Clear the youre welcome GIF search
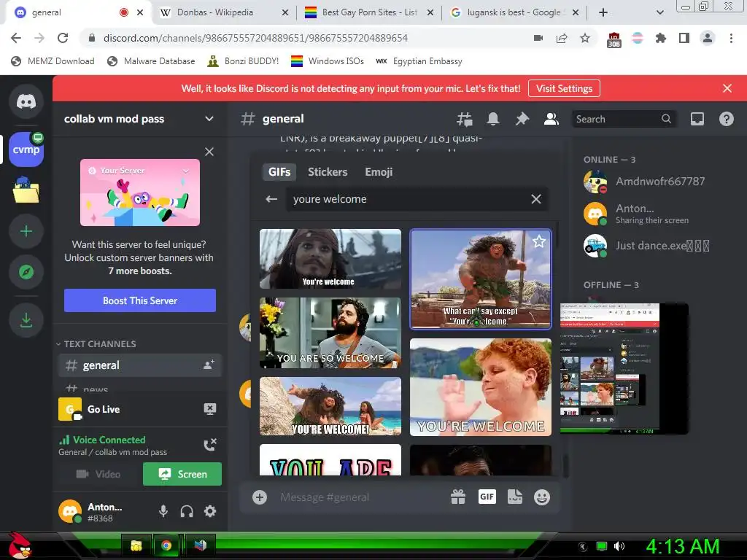The height and width of the screenshot is (560, 747). [536, 199]
